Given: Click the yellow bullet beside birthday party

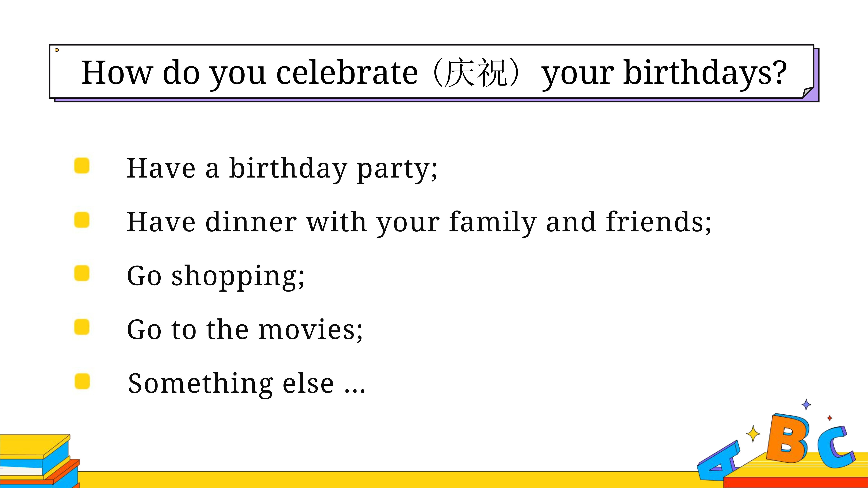Looking at the screenshot, I should pos(82,165).
